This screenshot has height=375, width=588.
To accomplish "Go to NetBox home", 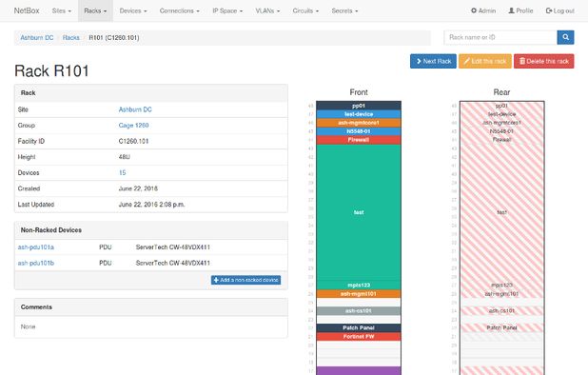I will pyautogui.click(x=27, y=10).
